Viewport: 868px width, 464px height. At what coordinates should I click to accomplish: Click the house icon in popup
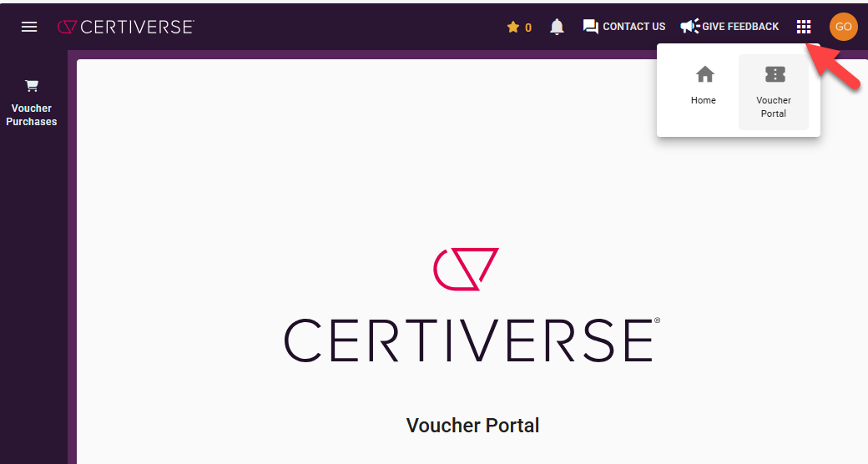[704, 74]
